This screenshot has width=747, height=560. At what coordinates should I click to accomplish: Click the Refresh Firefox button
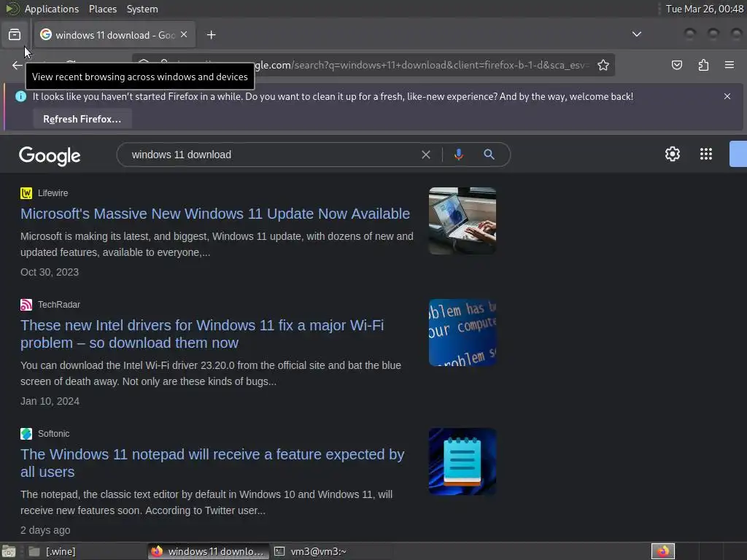tap(82, 119)
